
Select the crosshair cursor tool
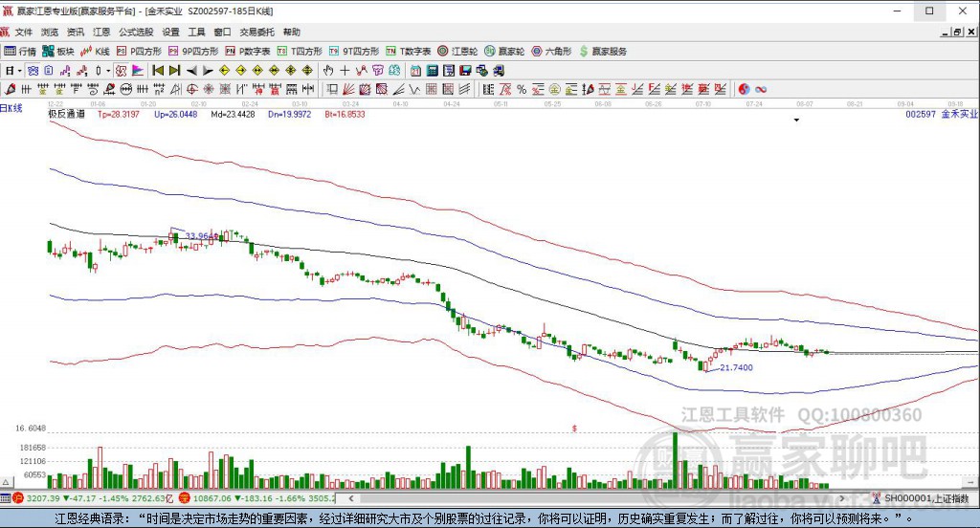click(x=345, y=71)
